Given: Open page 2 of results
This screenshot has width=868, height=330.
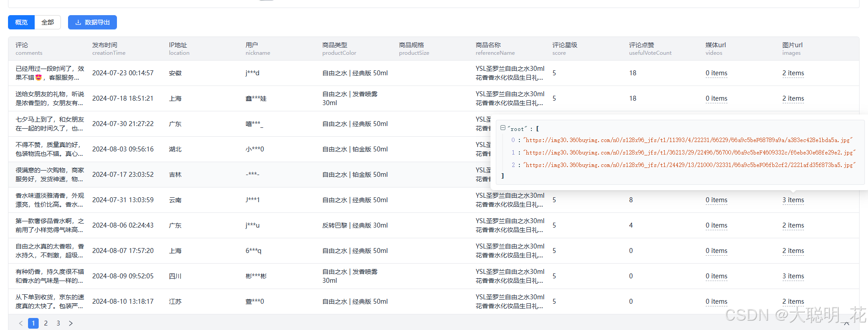Looking at the screenshot, I should point(46,323).
